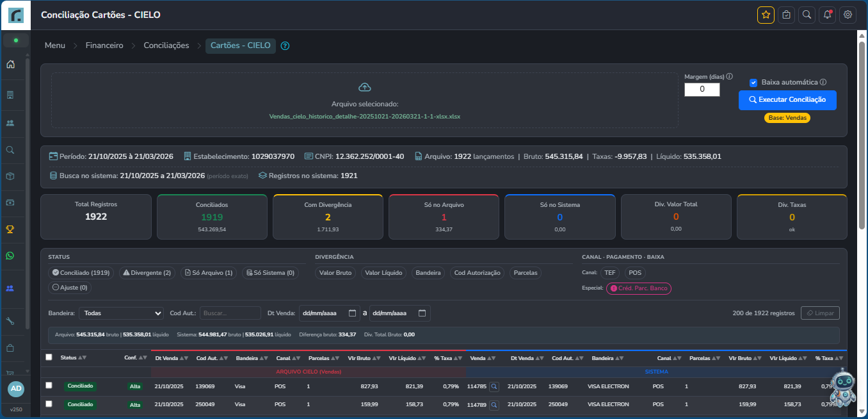Filter by Valor Bruto divergence
Image resolution: width=868 pixels, height=419 pixels.
(x=335, y=273)
